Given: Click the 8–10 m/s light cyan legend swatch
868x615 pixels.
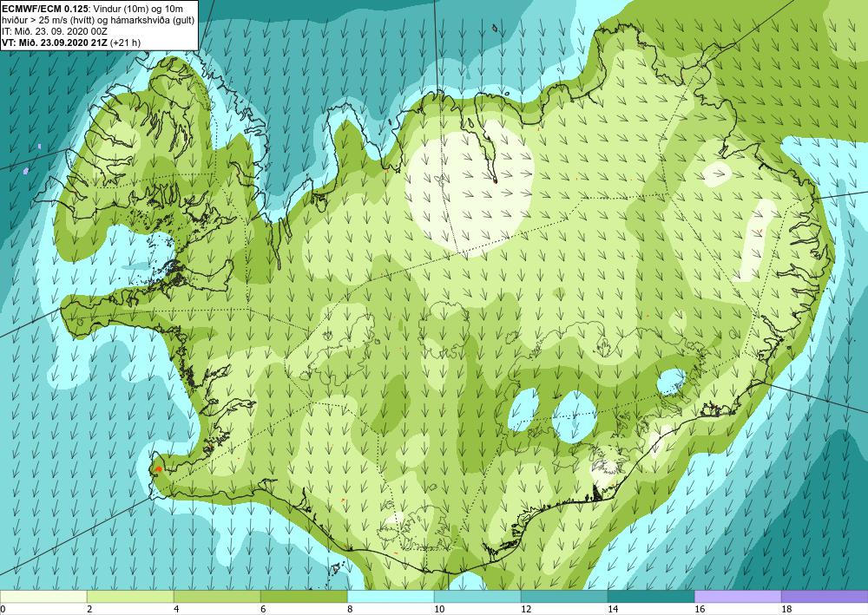Looking at the screenshot, I should click(x=391, y=596).
